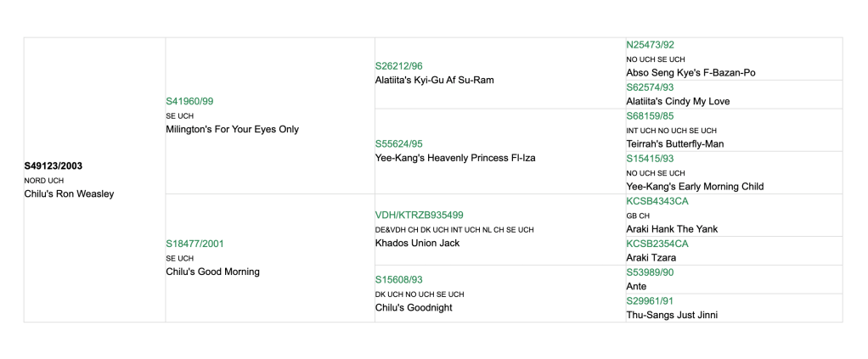The image size is (868, 359).
Task: Open VDH/KTRZB935499 registration link
Action: coord(419,215)
